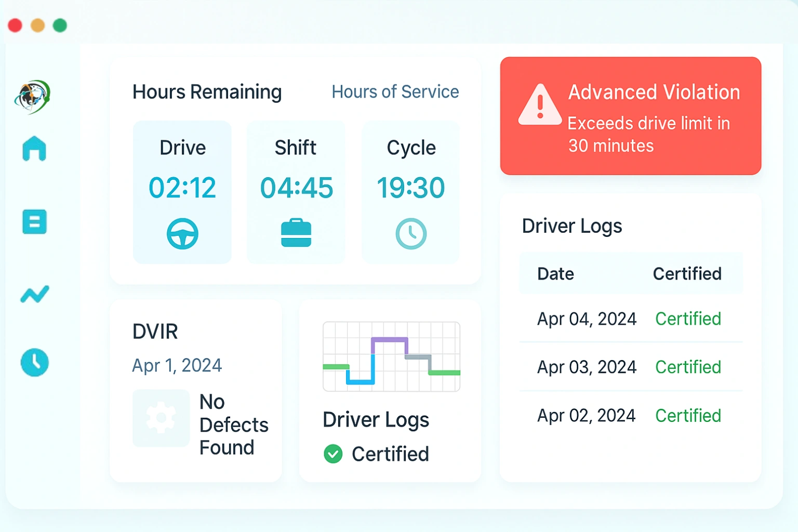Open the logbook icon in the sidebar
Image resolution: width=798 pixels, height=532 pixels.
[34, 222]
